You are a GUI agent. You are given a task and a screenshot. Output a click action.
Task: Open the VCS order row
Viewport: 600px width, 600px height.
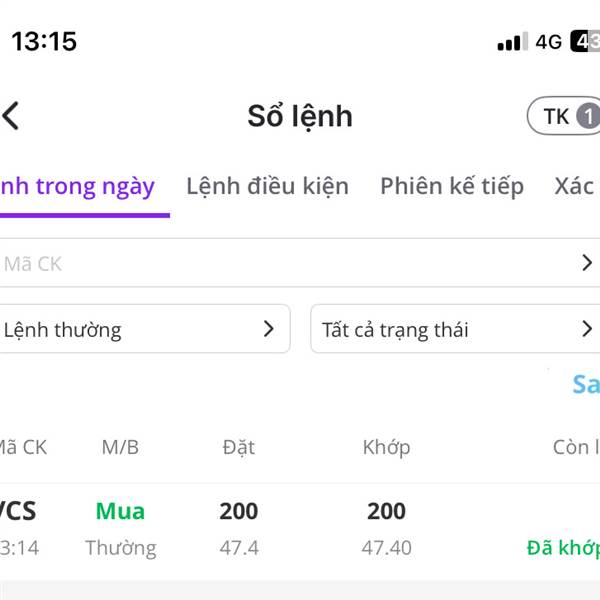[300, 528]
